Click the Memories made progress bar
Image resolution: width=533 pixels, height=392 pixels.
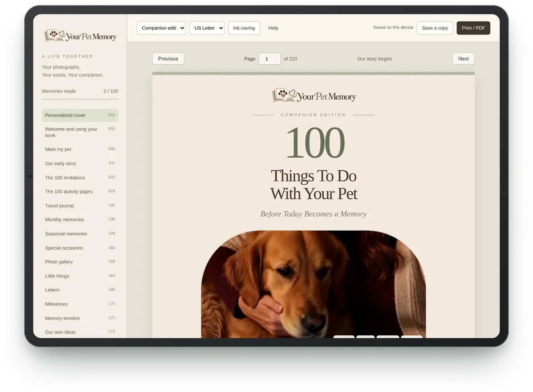(80, 99)
